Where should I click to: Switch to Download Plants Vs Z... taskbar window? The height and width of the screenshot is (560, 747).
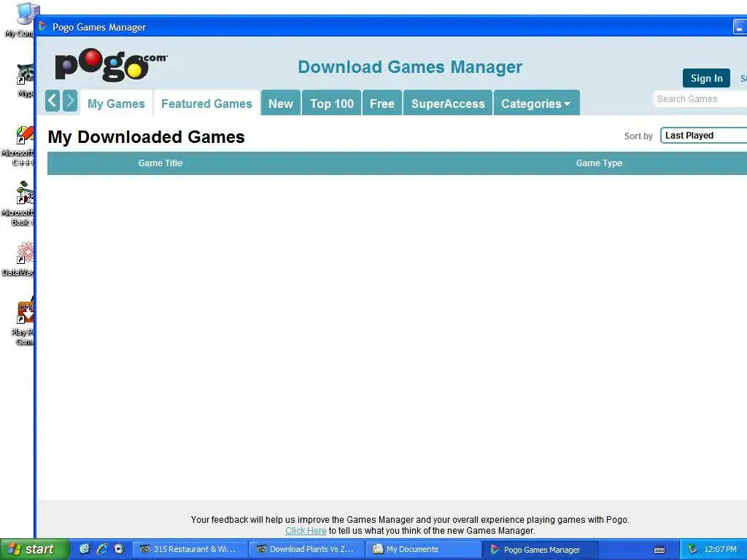click(307, 549)
